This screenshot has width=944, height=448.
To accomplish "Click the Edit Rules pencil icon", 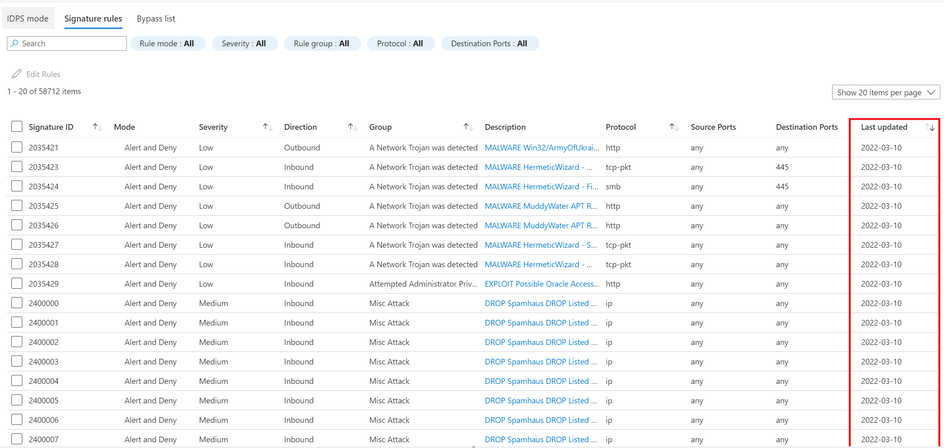I will (17, 74).
